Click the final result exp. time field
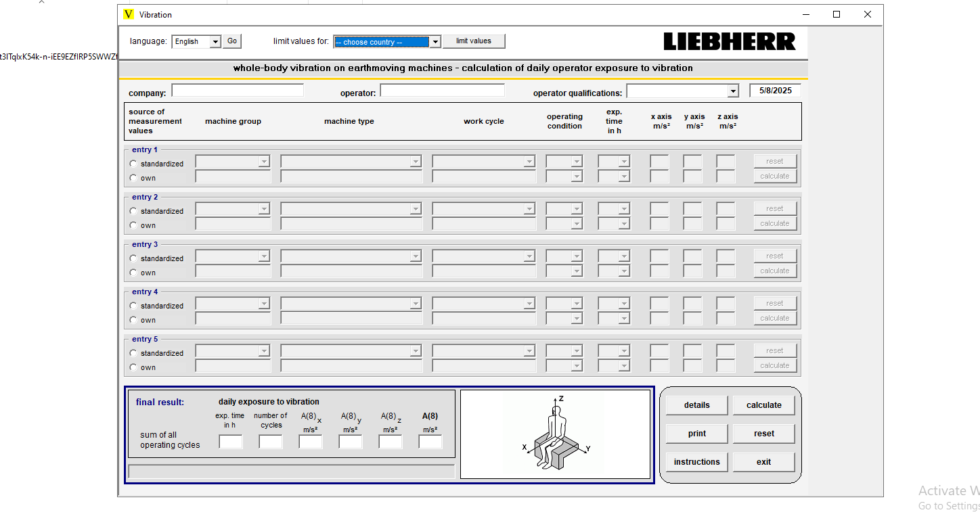Viewport: 980px width, 529px height. [x=230, y=442]
